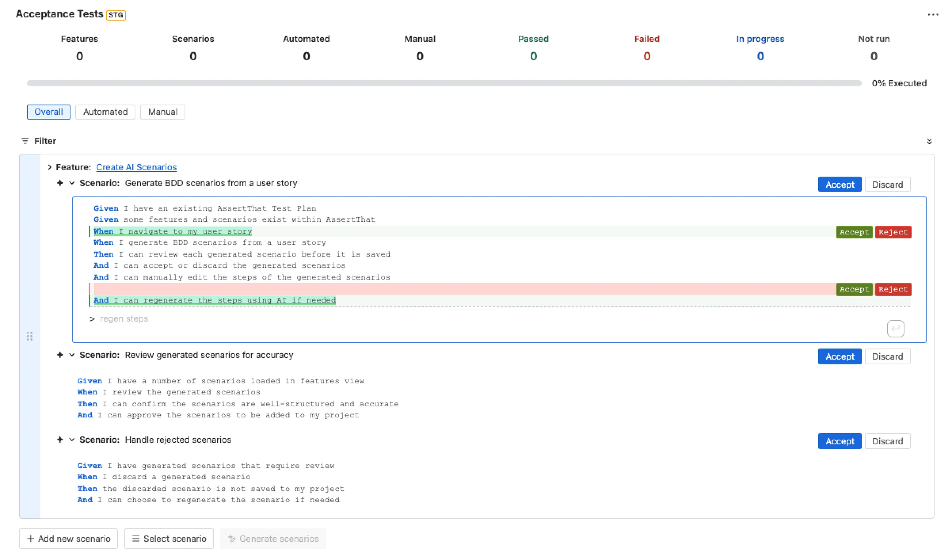Click the Generate scenarios button
The image size is (952, 560).
tap(273, 539)
